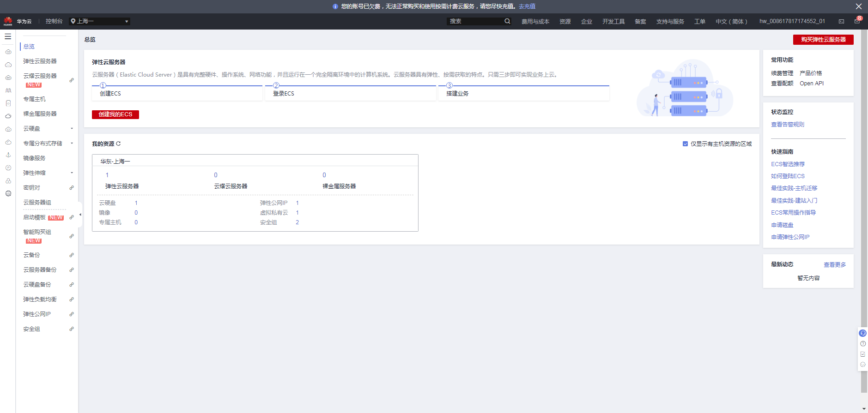The image size is (868, 413).
Task: Open the feedback edit note icon
Action: pos(862,354)
